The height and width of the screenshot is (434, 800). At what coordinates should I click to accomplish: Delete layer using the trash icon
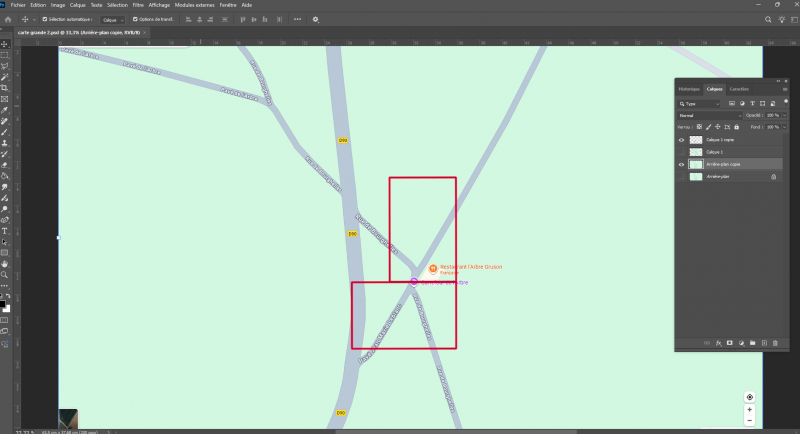coord(774,343)
